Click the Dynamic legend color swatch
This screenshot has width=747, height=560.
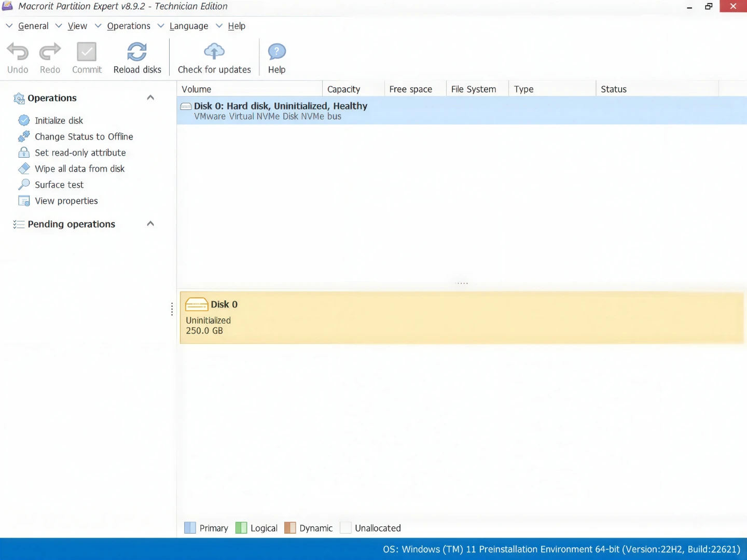pyautogui.click(x=290, y=528)
